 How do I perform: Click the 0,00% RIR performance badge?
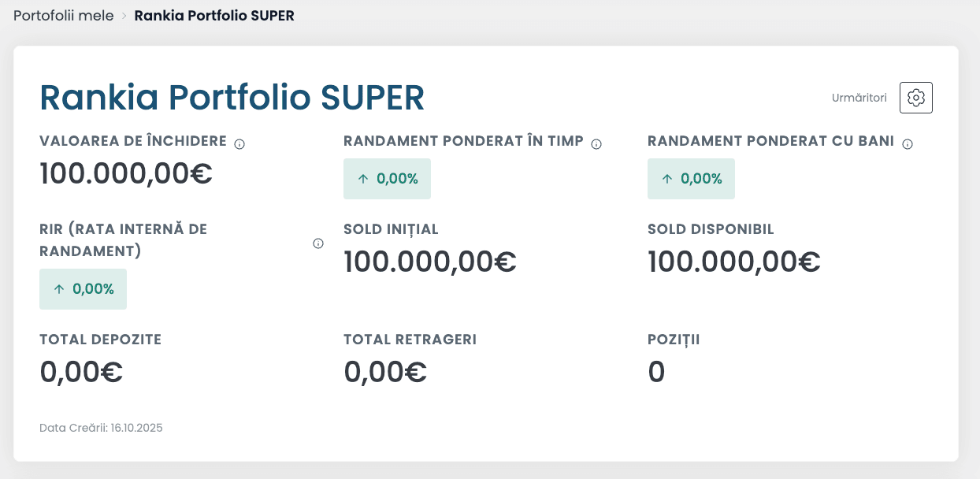[83, 288]
